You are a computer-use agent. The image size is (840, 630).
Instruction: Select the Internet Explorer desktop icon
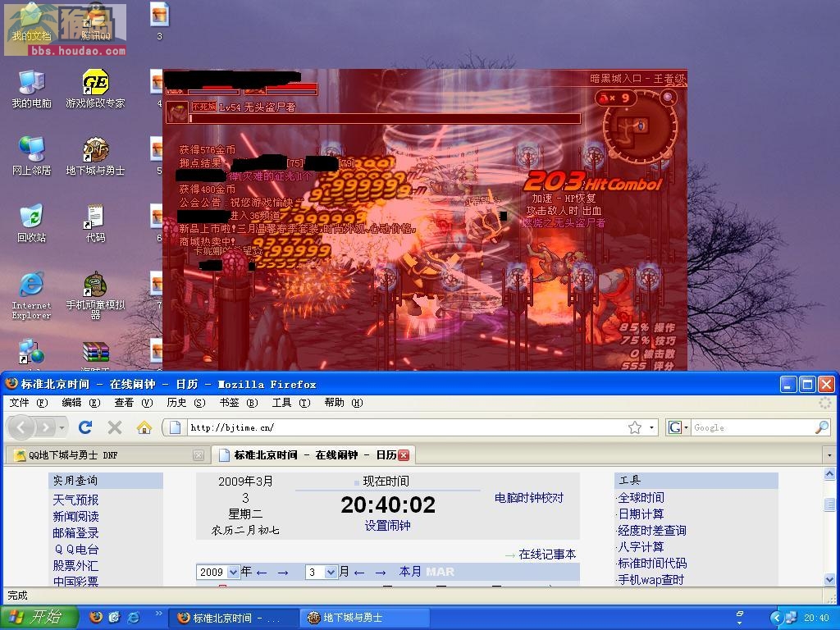(32, 295)
